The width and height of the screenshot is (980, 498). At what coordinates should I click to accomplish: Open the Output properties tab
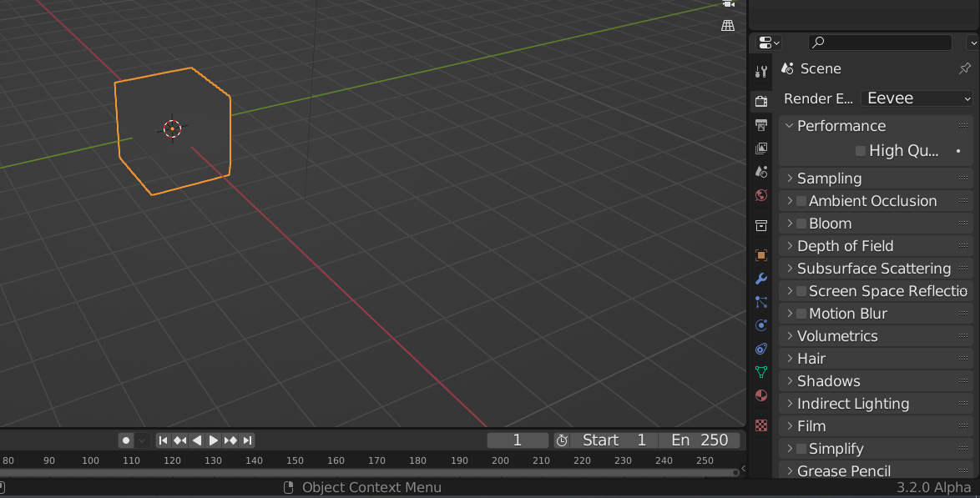(760, 125)
